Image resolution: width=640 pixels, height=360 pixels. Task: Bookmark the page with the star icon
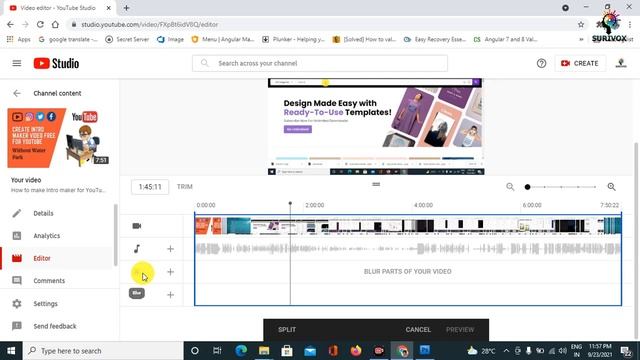point(581,24)
